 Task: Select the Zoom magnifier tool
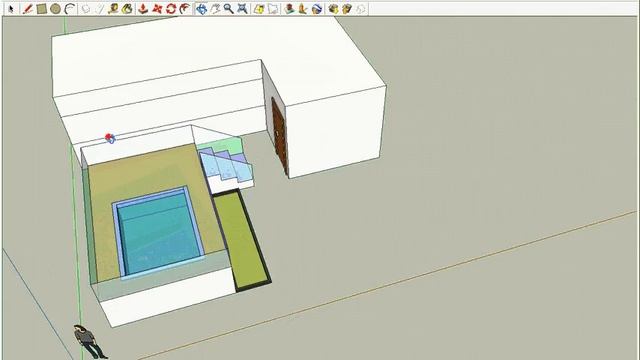click(229, 9)
